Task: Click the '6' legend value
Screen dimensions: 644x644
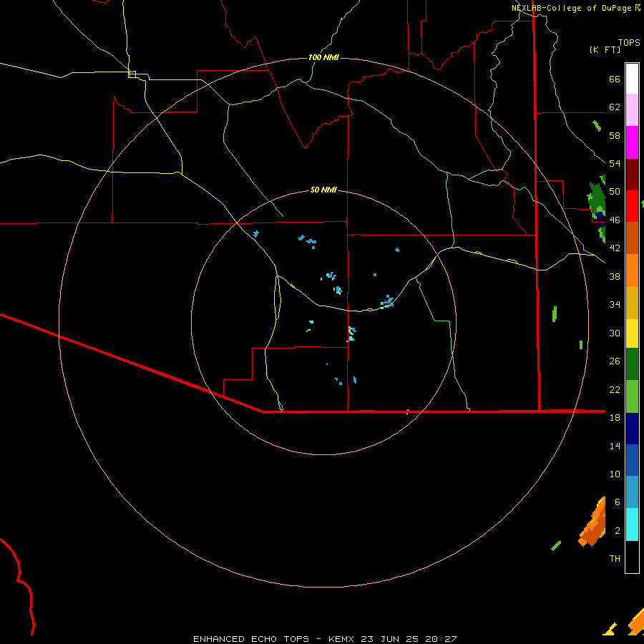Action: point(617,502)
